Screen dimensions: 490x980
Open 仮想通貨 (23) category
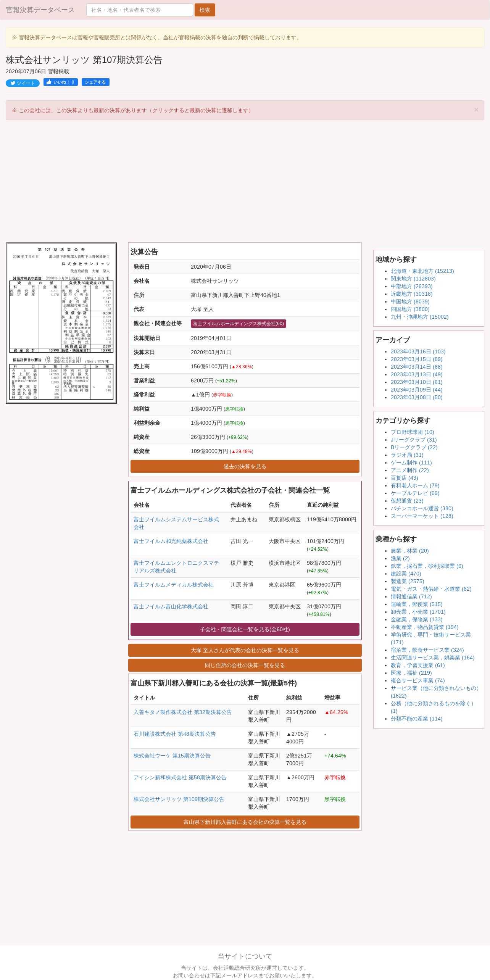[x=407, y=501]
